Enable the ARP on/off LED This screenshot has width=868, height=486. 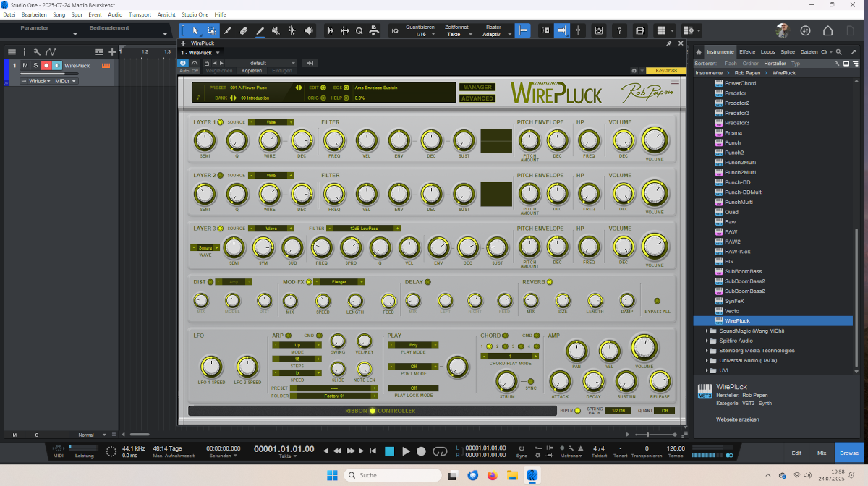tap(288, 336)
